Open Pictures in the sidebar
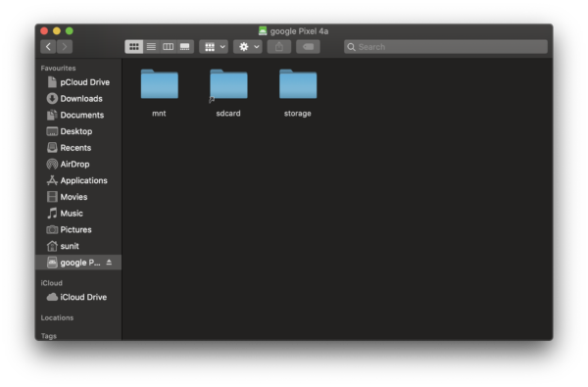Viewport: 588px width, 387px height. (78, 229)
